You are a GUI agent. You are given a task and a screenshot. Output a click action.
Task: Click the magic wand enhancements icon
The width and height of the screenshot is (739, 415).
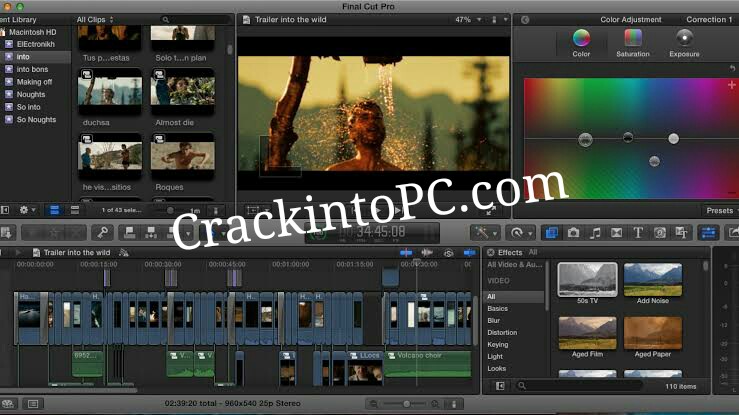tap(481, 233)
